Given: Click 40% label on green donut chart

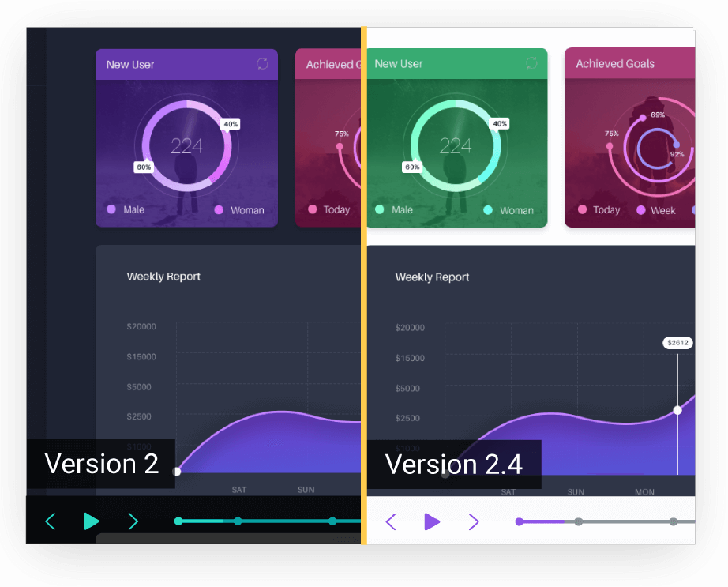Looking at the screenshot, I should 500,123.
